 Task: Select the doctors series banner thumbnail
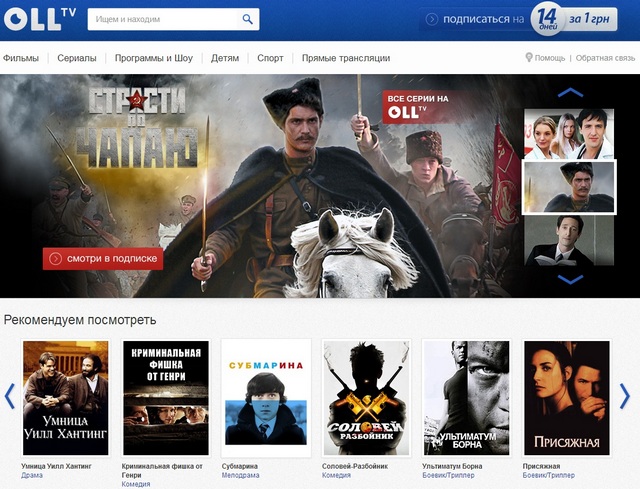tap(569, 134)
